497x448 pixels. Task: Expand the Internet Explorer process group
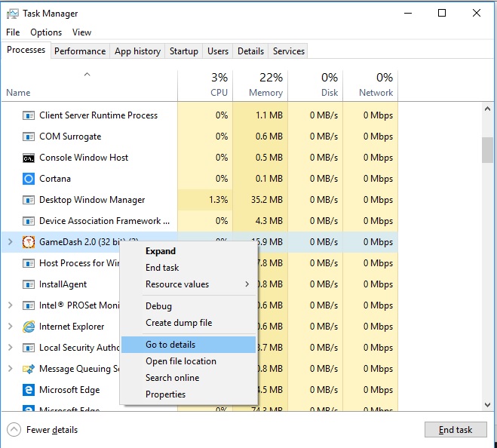click(10, 327)
